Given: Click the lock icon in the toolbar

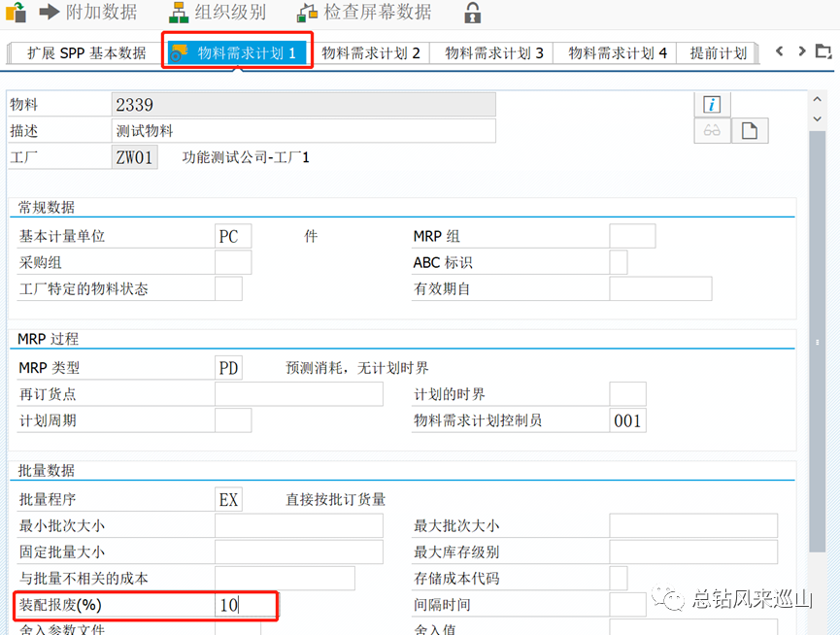Looking at the screenshot, I should click(x=472, y=14).
